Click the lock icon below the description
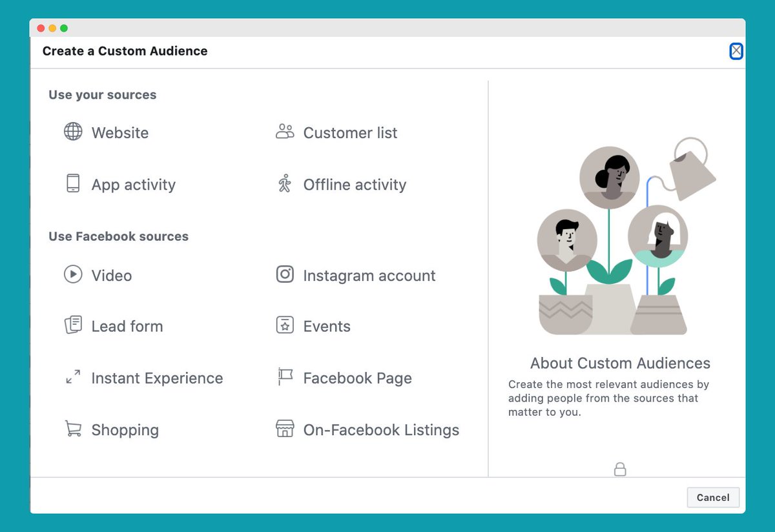 coord(620,469)
